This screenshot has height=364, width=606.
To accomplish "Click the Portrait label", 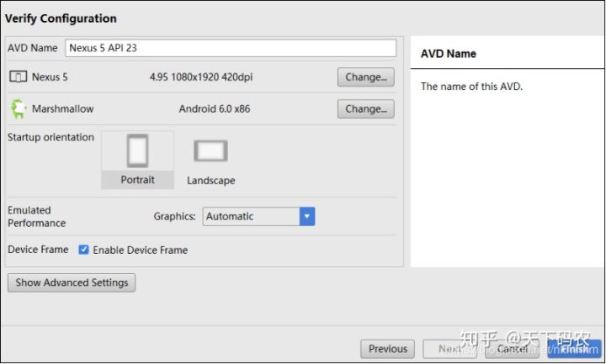I will pyautogui.click(x=137, y=180).
